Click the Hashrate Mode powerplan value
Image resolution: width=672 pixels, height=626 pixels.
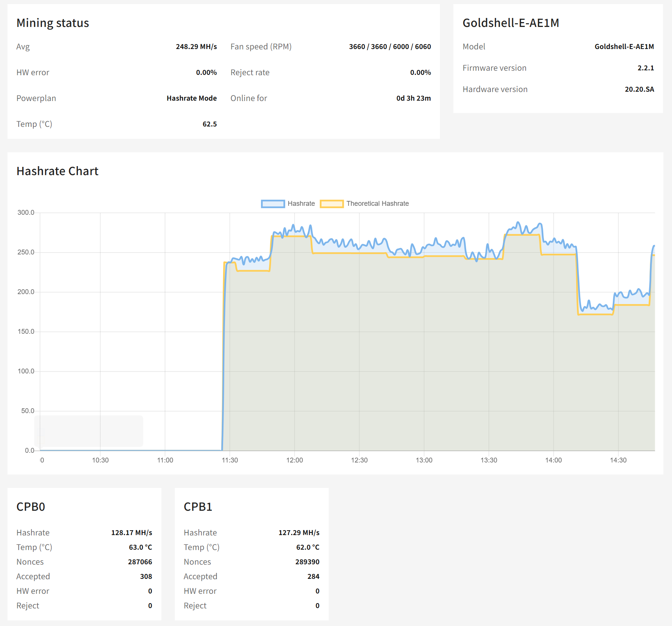192,98
